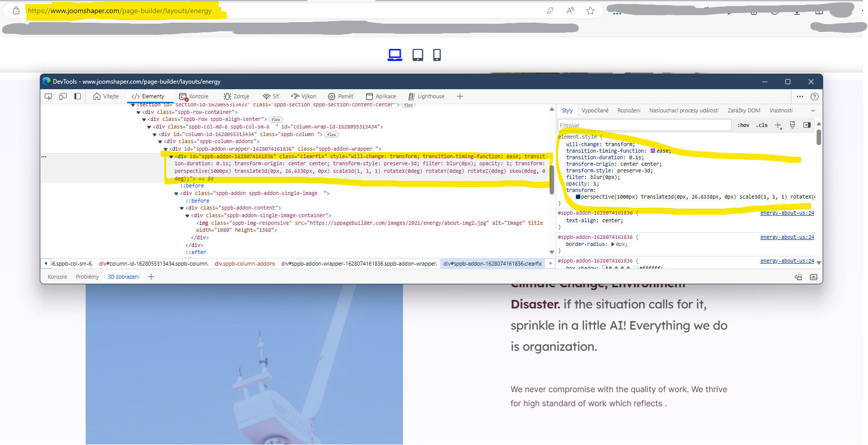The image size is (868, 445).
Task: Open the DevTools help question mark icon
Action: pos(815,96)
